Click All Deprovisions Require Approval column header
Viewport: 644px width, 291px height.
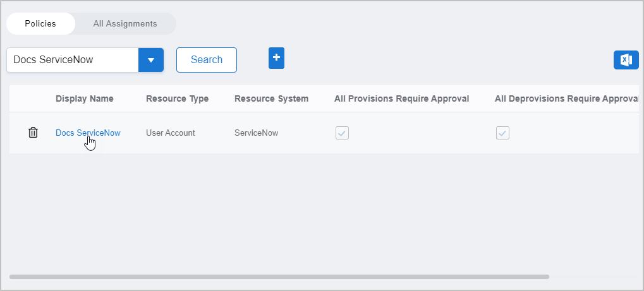click(566, 98)
